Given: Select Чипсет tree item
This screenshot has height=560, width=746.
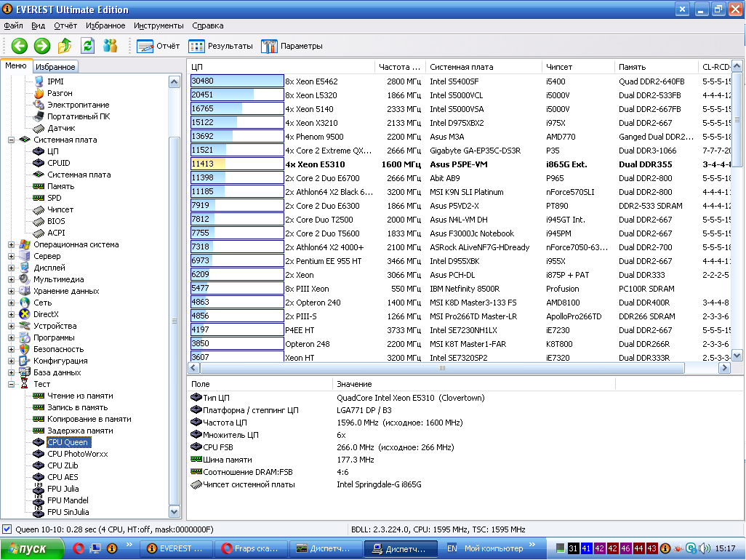Looking at the screenshot, I should coord(60,209).
